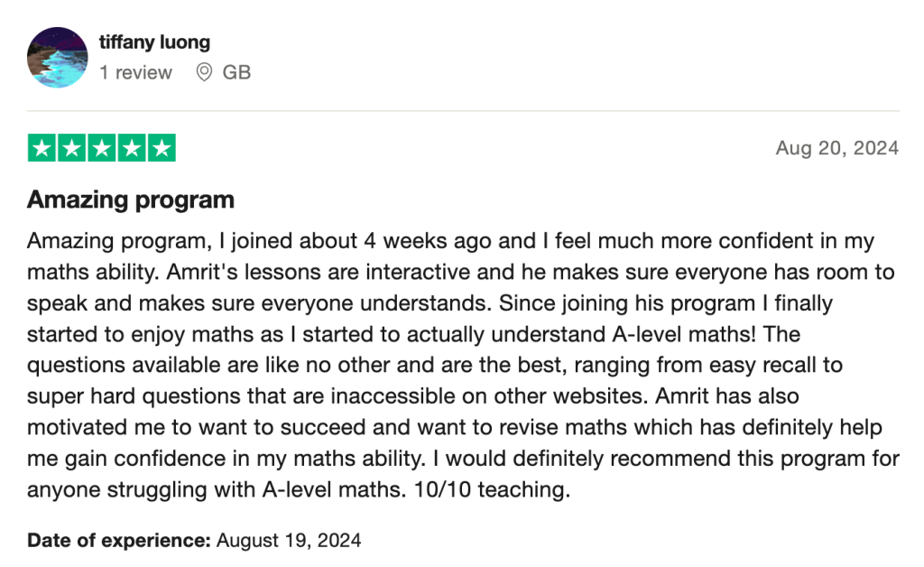Select the GB country label
The image size is (924, 567).
pos(236,72)
